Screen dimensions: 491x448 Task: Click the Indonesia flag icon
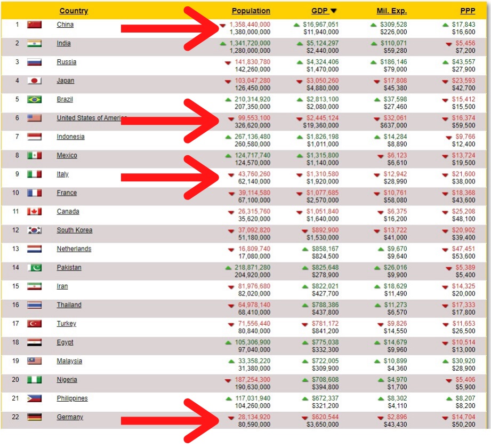(x=34, y=137)
